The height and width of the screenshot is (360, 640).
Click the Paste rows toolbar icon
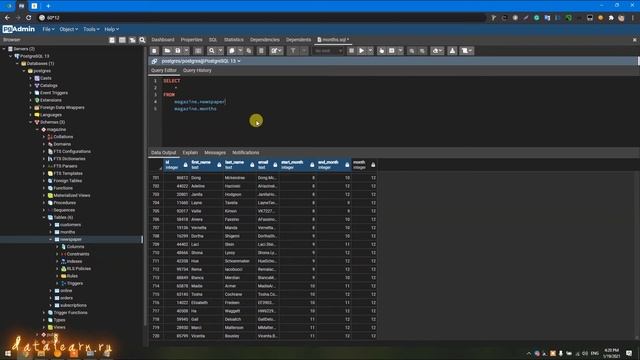pyautogui.click(x=249, y=51)
